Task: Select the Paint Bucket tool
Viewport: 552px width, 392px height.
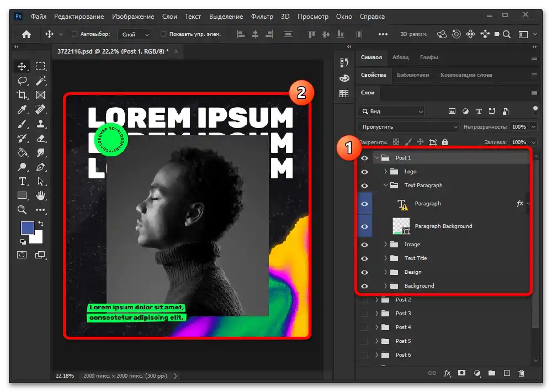Action: [x=22, y=152]
